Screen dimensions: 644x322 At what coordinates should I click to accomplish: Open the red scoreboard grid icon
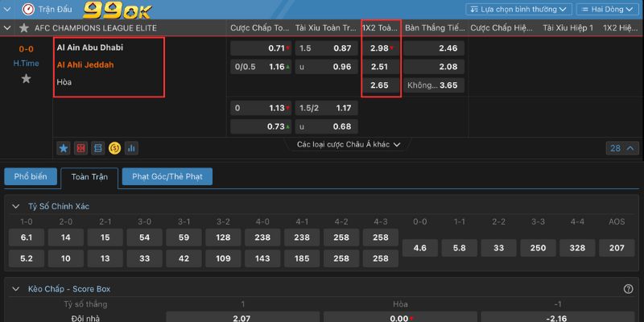pos(80,148)
